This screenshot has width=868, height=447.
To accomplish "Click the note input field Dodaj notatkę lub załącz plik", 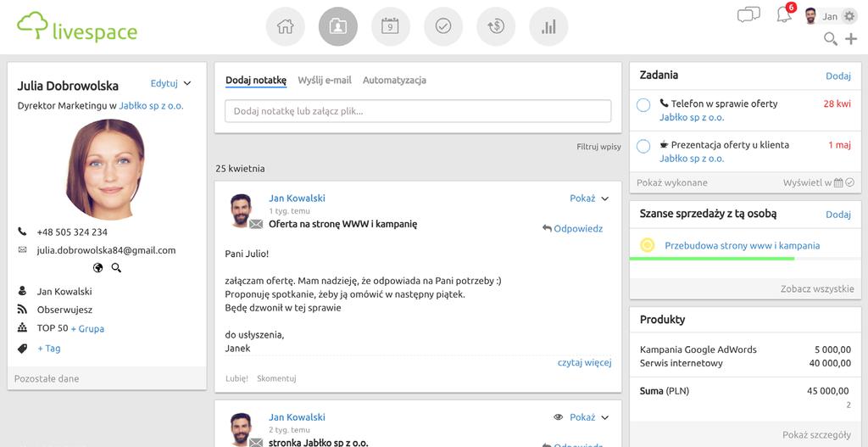I will [418, 111].
